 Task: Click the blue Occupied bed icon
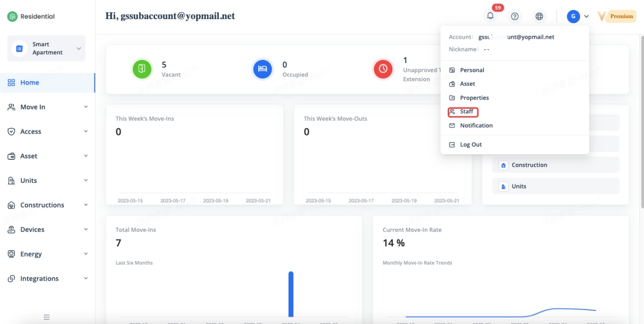262,69
